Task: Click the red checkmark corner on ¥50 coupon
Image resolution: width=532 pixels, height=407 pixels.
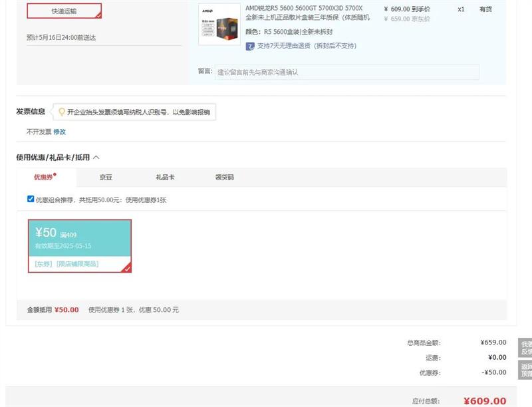Action: tap(126, 267)
